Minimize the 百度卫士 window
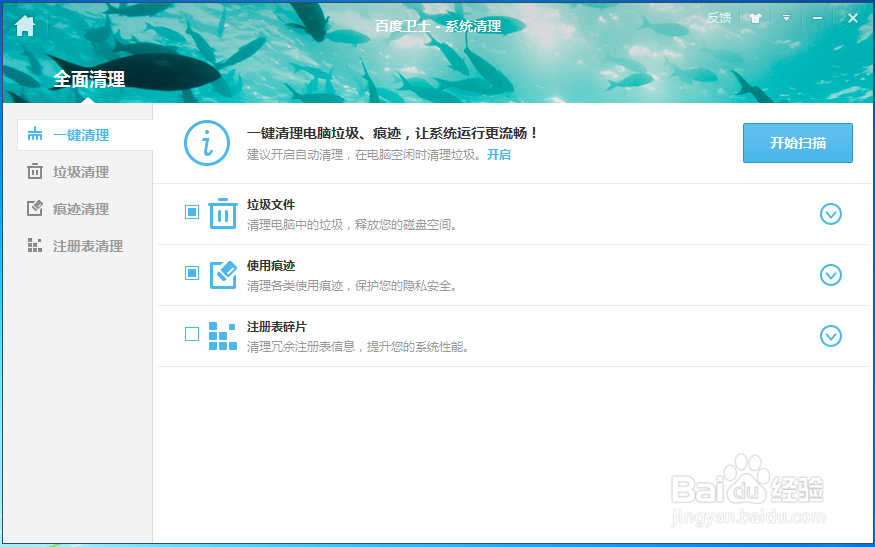Screen dimensions: 875x547 point(818,18)
